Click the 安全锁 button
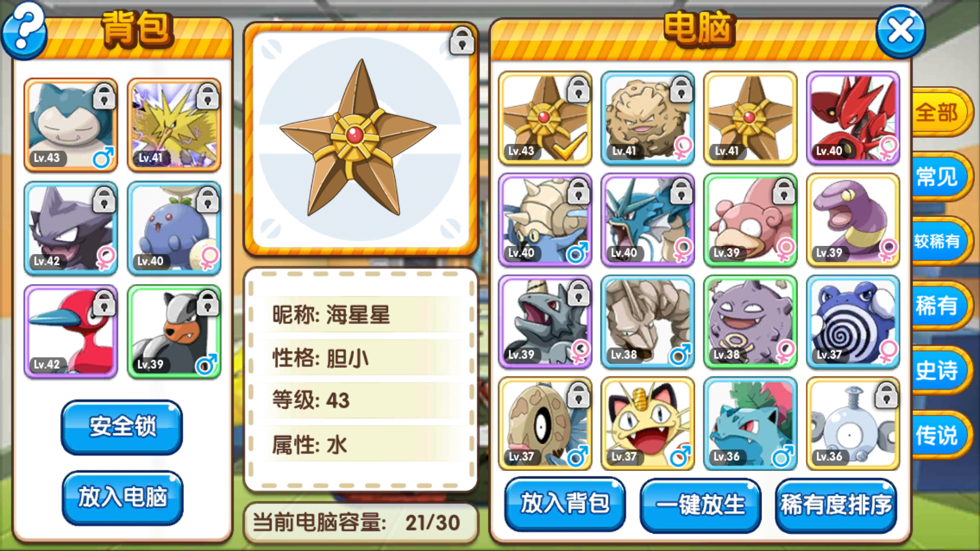 [122, 427]
